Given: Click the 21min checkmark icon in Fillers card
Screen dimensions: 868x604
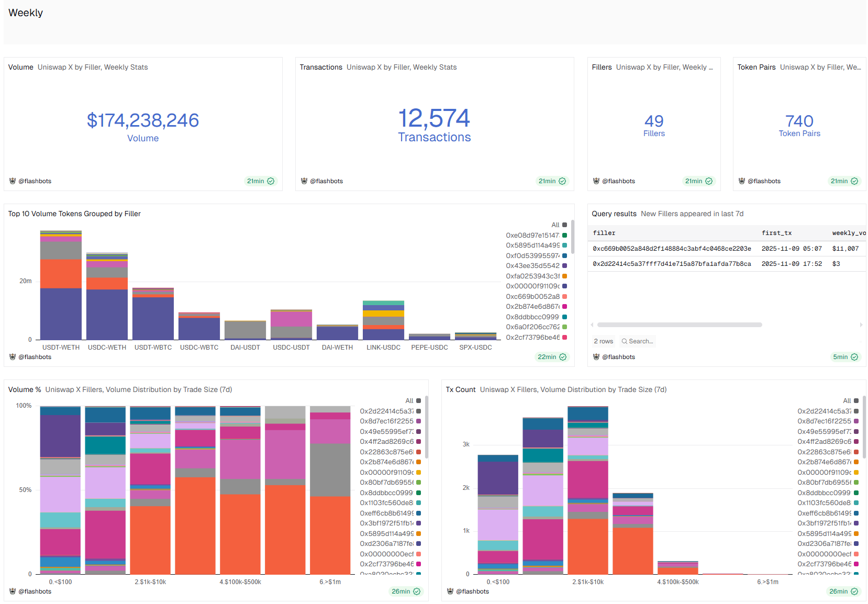Looking at the screenshot, I should tap(709, 181).
